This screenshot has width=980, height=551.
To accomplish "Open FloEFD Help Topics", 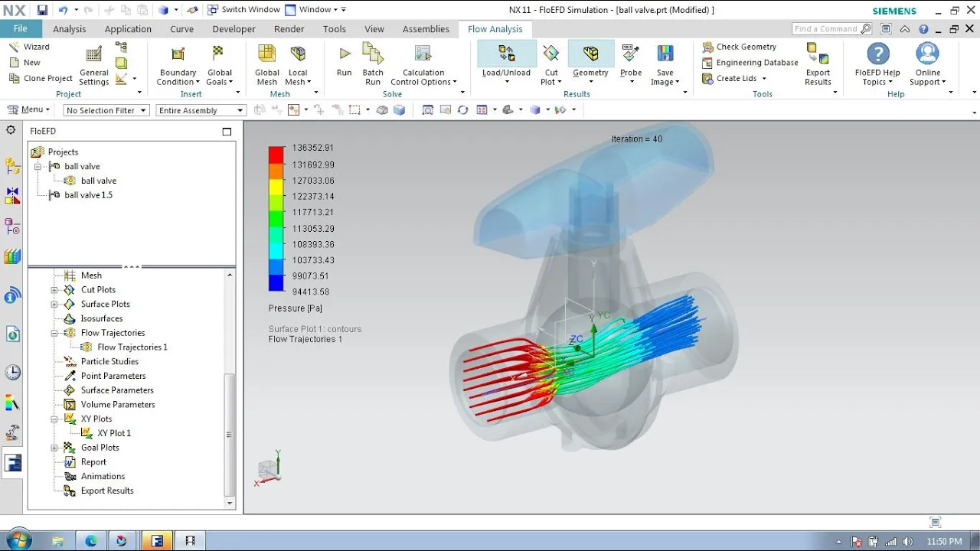I will tap(877, 65).
